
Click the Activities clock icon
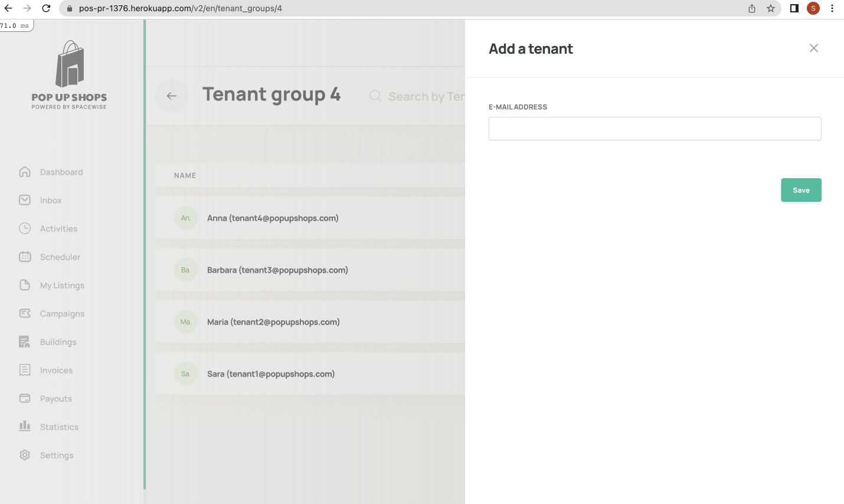coord(25,228)
